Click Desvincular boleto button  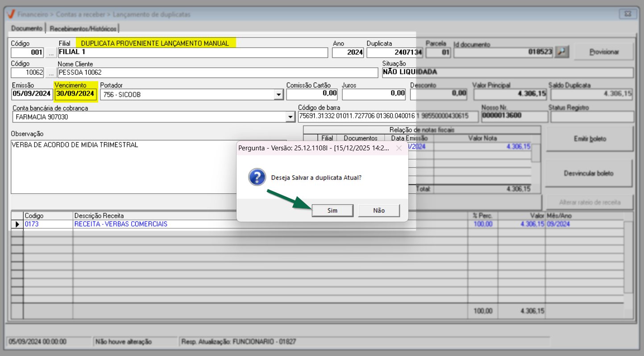point(589,173)
